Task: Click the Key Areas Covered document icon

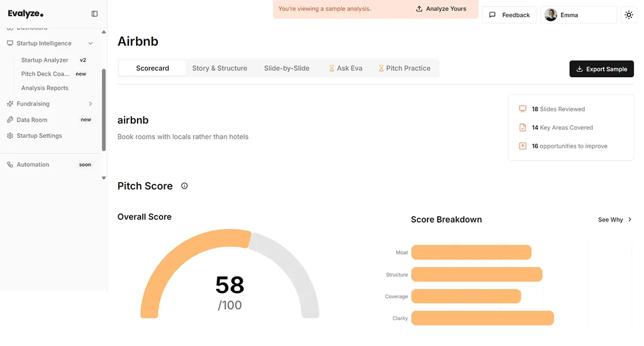Action: click(522, 127)
